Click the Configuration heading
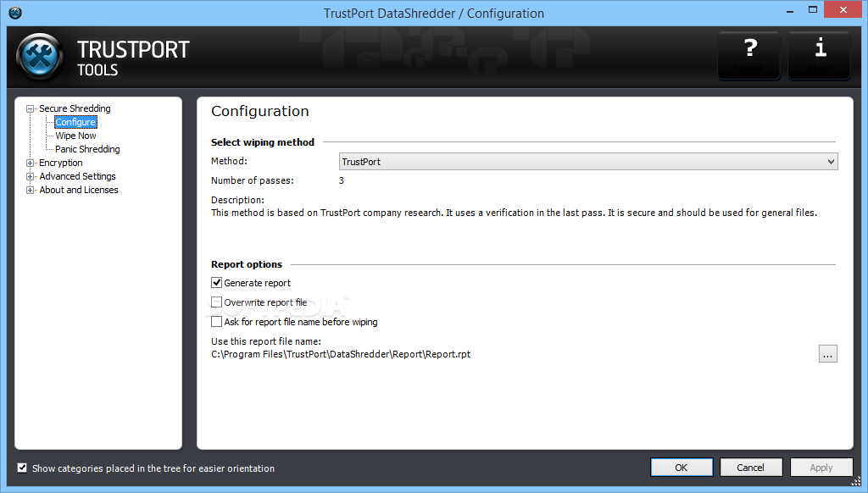868x493 pixels. [x=260, y=111]
